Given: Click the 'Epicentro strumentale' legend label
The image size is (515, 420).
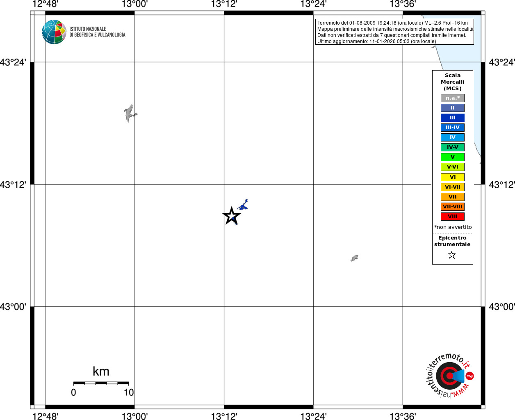Looking at the screenshot, I should 452,241.
